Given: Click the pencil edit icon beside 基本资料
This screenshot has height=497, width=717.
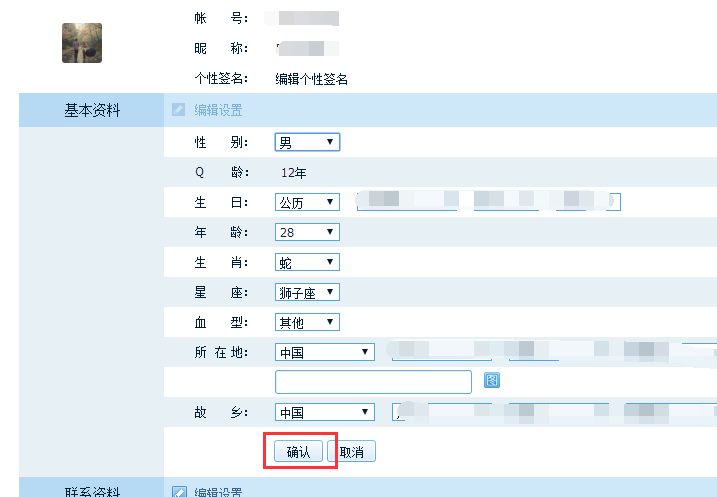Looking at the screenshot, I should [179, 111].
